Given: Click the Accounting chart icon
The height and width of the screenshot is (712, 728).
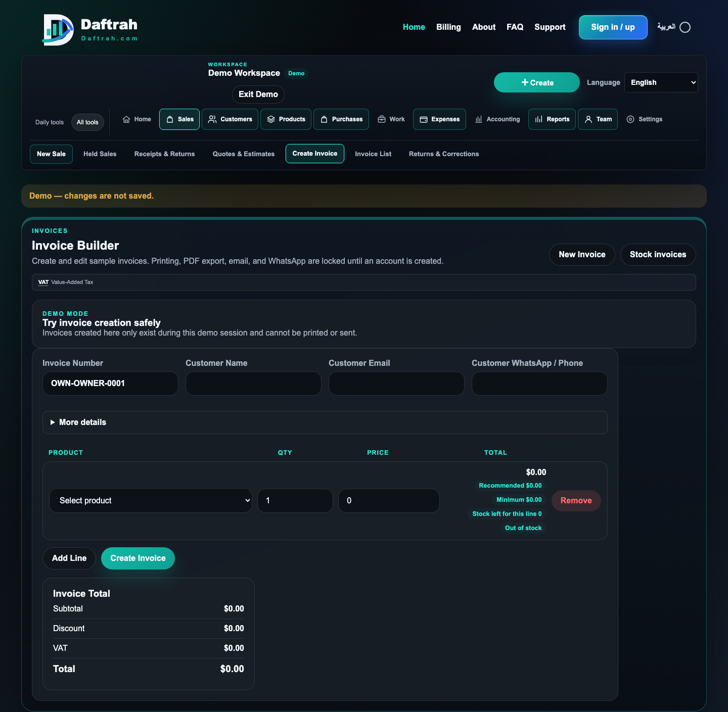Looking at the screenshot, I should pyautogui.click(x=479, y=119).
